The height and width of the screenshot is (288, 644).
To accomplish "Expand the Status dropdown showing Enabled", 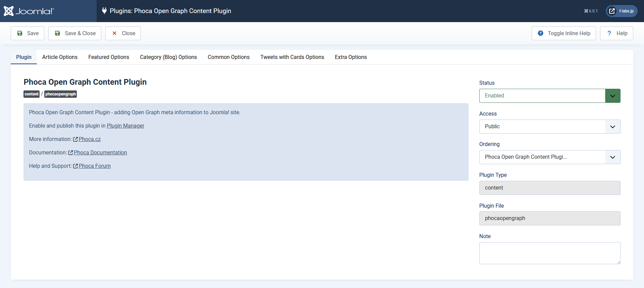I will pyautogui.click(x=549, y=96).
